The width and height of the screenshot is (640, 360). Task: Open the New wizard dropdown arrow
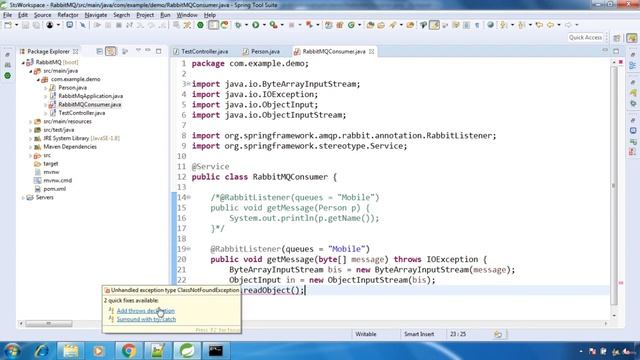pyautogui.click(x=17, y=25)
